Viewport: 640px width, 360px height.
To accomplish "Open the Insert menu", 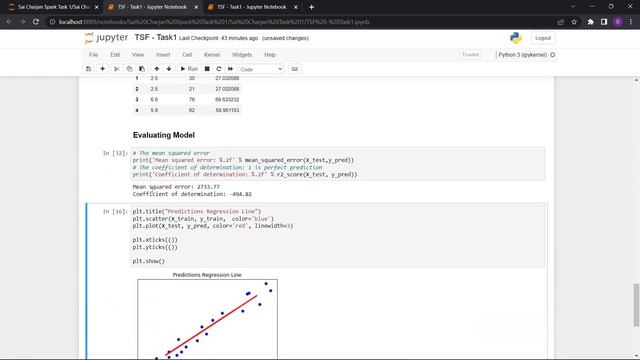I will [163, 55].
